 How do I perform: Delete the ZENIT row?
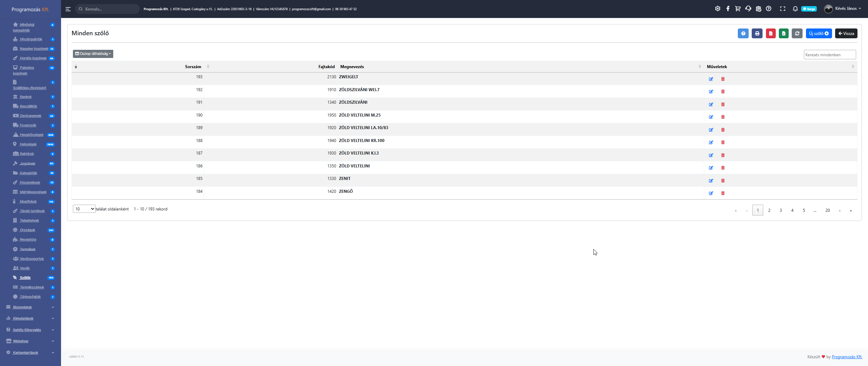click(723, 181)
